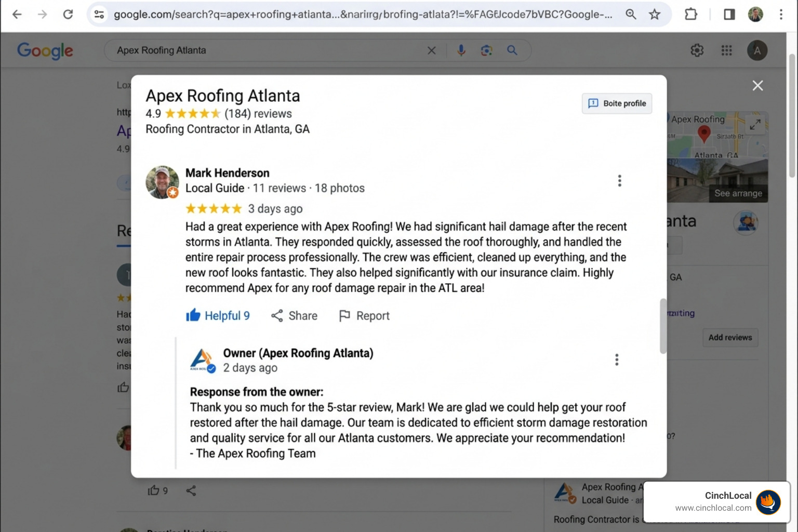Click the Apex Roofing Atlanta search field
The image size is (798, 532).
coord(265,50)
